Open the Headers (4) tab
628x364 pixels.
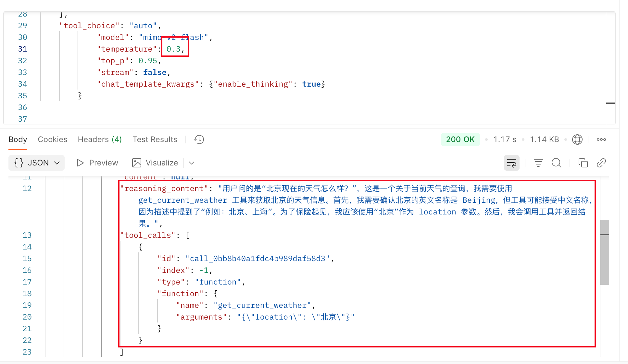pos(100,140)
